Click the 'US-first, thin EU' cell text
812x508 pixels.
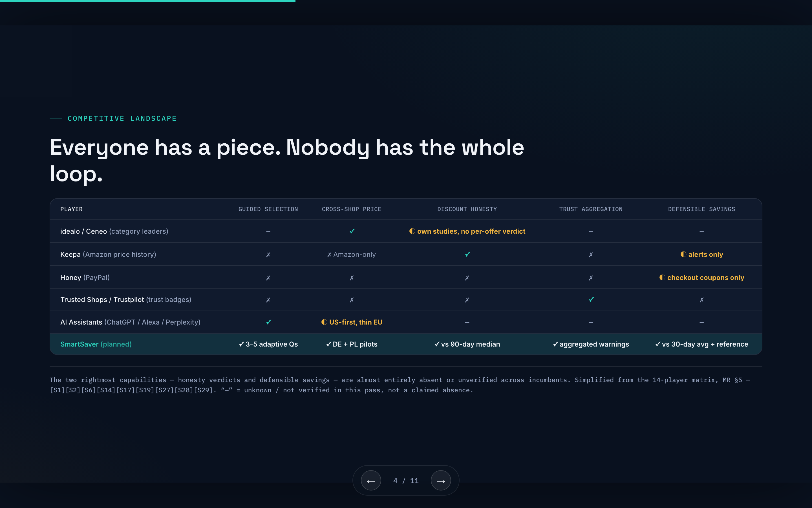click(x=356, y=322)
